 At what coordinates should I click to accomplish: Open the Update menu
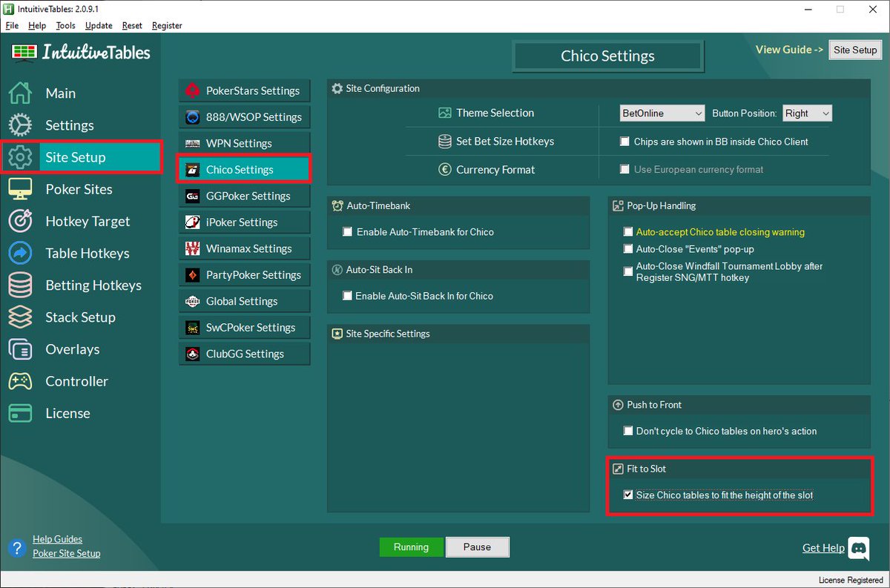(99, 25)
